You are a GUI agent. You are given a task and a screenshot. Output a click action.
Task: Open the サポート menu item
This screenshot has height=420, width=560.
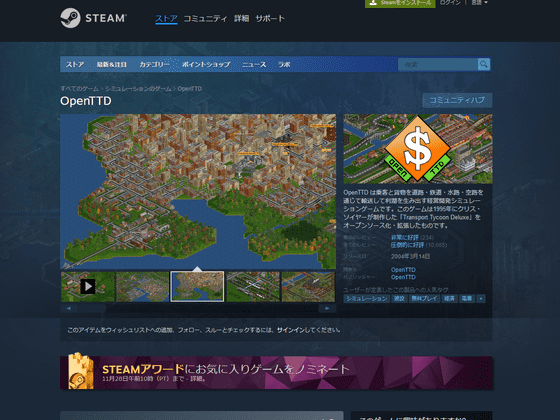coord(270,19)
